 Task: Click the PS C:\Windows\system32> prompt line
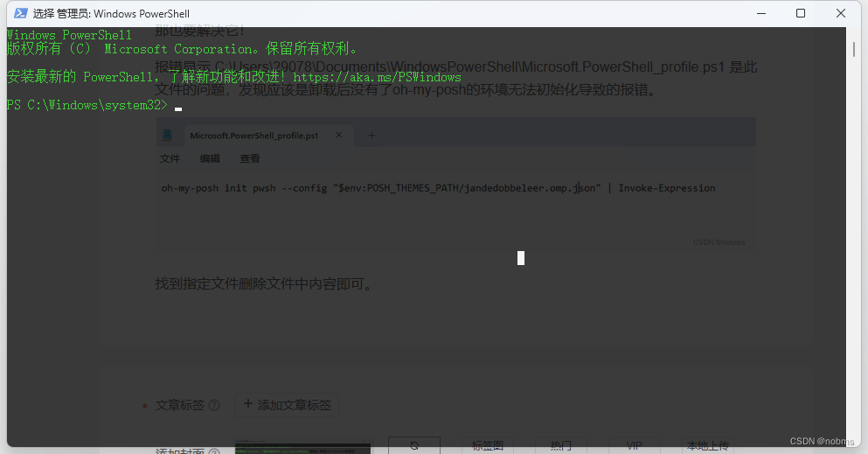pos(87,105)
